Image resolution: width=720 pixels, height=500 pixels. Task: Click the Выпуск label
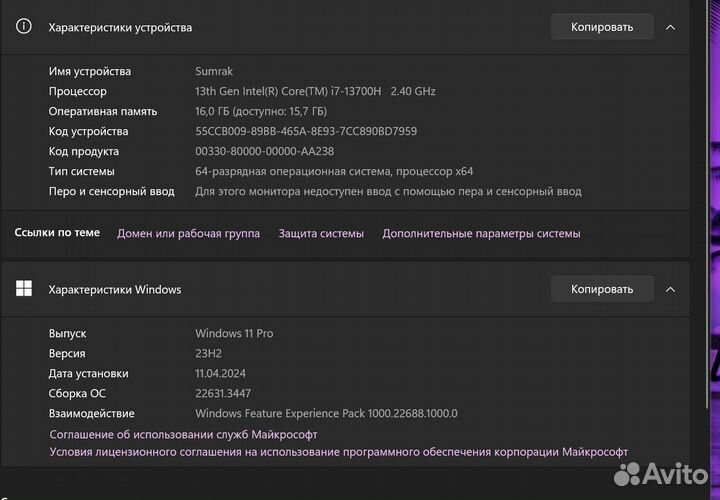[x=68, y=333]
